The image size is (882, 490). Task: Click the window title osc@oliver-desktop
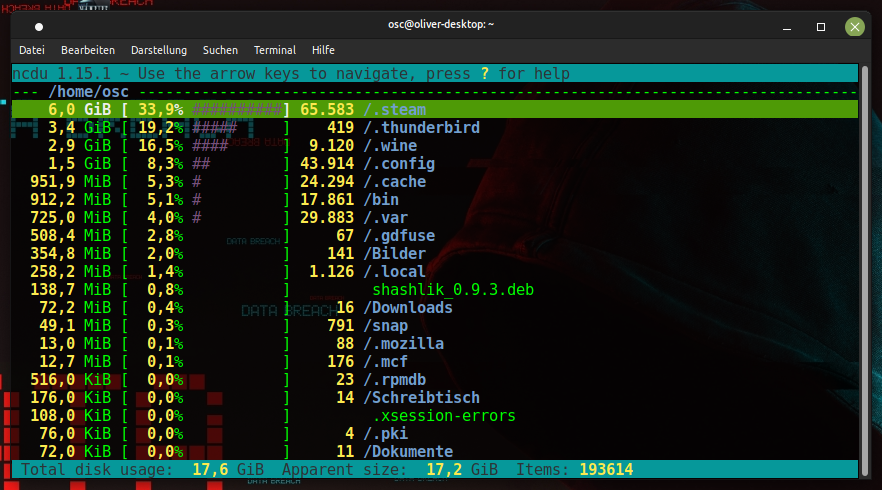441,24
